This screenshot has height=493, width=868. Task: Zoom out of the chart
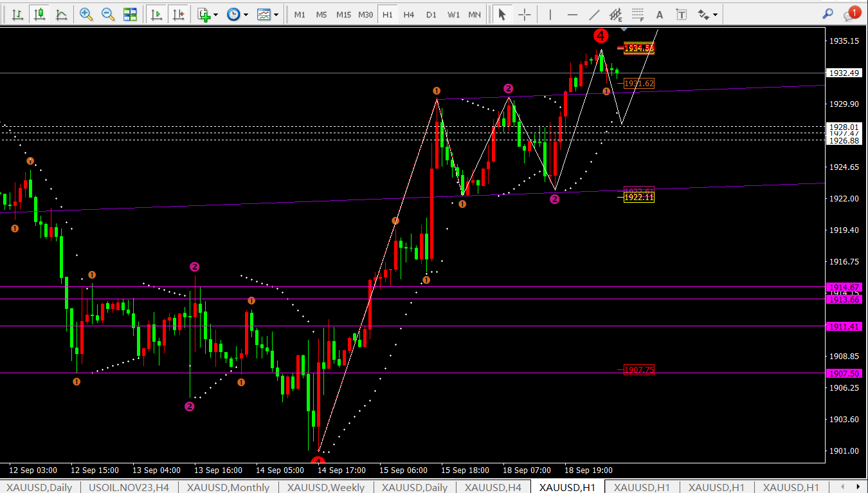(x=108, y=14)
